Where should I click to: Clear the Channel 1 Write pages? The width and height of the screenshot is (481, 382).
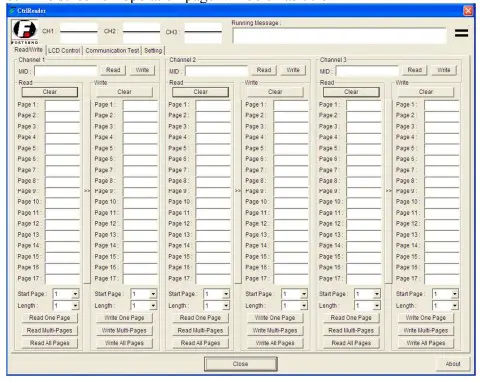coord(124,92)
